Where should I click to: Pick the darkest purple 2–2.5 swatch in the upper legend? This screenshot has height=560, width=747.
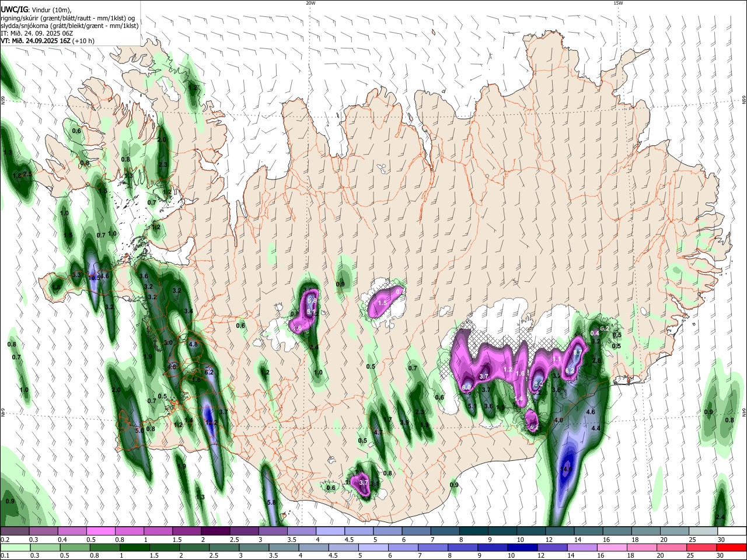tap(215, 531)
